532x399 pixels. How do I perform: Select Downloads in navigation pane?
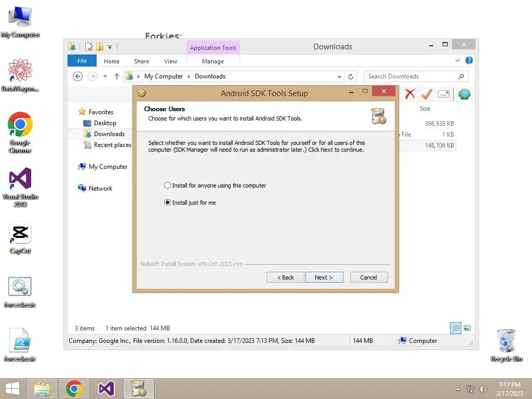tap(109, 134)
